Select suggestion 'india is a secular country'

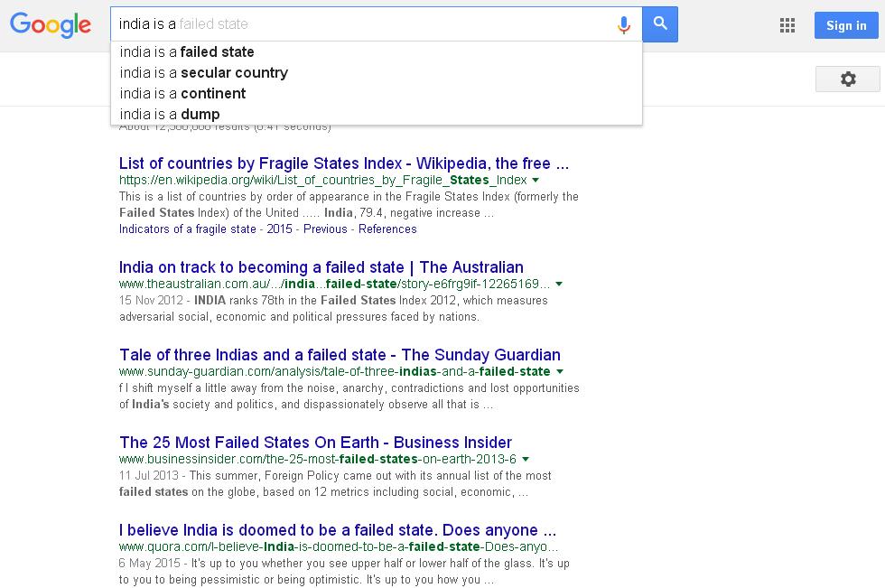pyautogui.click(x=377, y=73)
